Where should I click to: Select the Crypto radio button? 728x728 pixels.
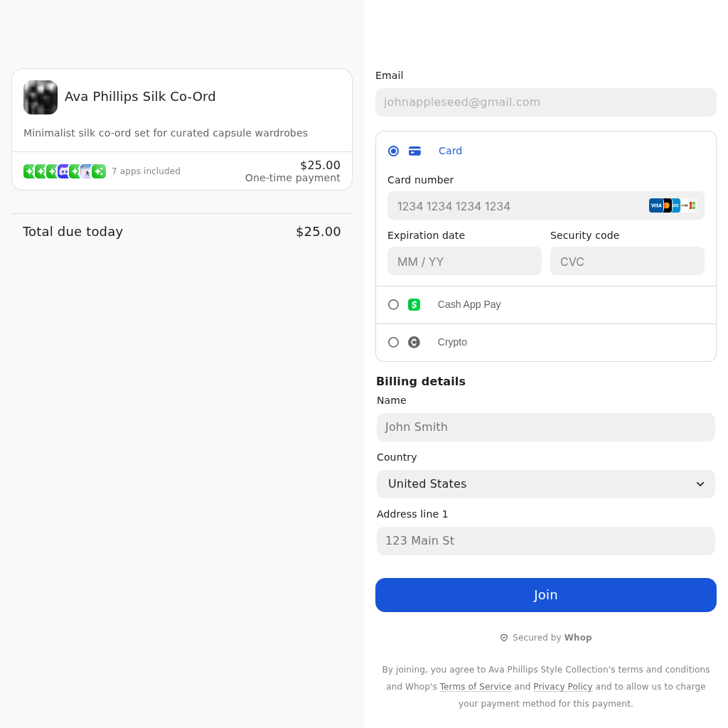click(x=393, y=342)
